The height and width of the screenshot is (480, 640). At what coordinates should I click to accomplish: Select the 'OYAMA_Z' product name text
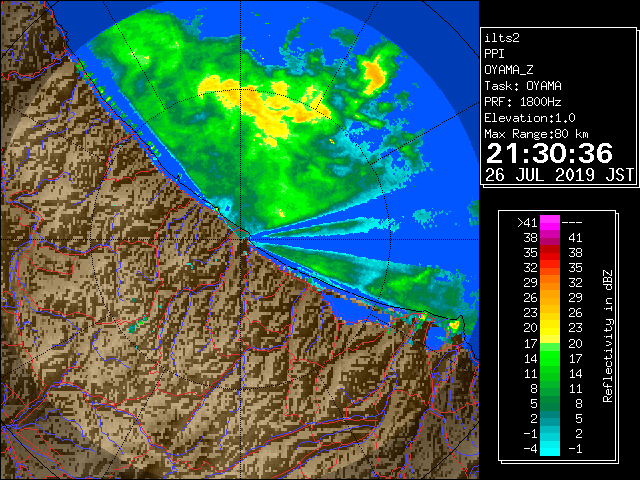(x=509, y=70)
